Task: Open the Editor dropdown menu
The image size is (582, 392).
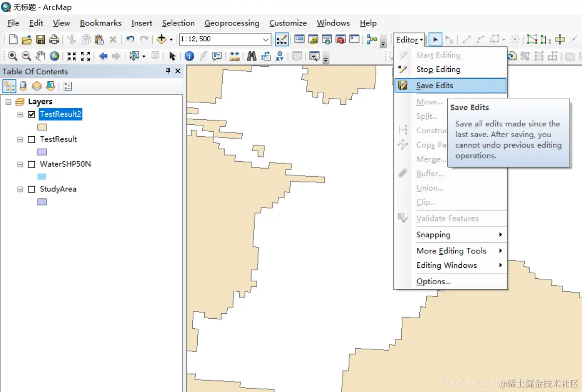Action: click(x=409, y=40)
